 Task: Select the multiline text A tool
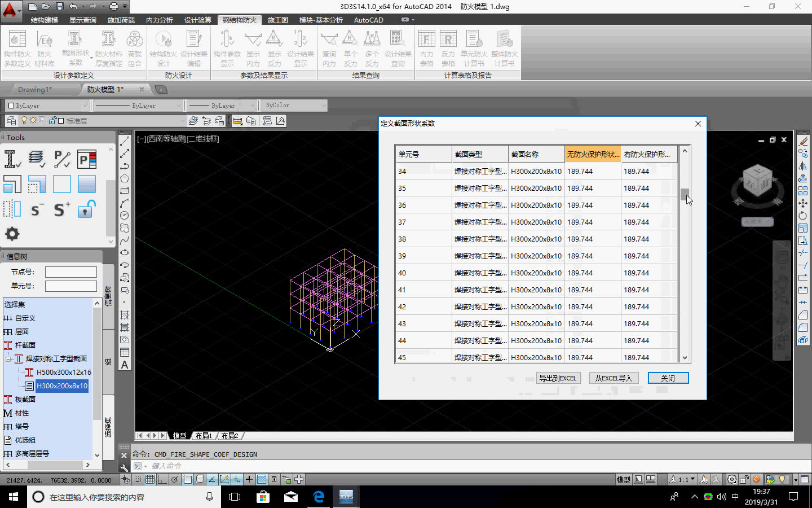point(125,365)
